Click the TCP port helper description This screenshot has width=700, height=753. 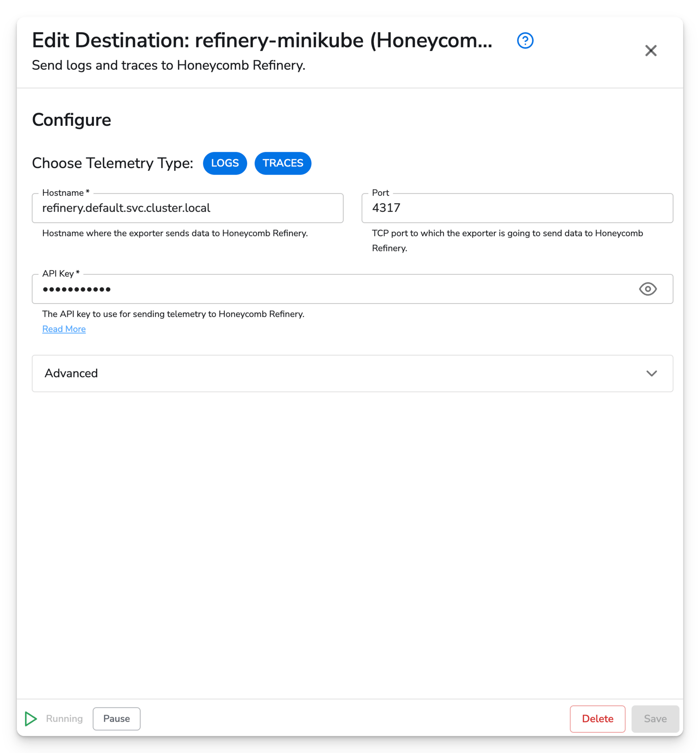point(507,240)
